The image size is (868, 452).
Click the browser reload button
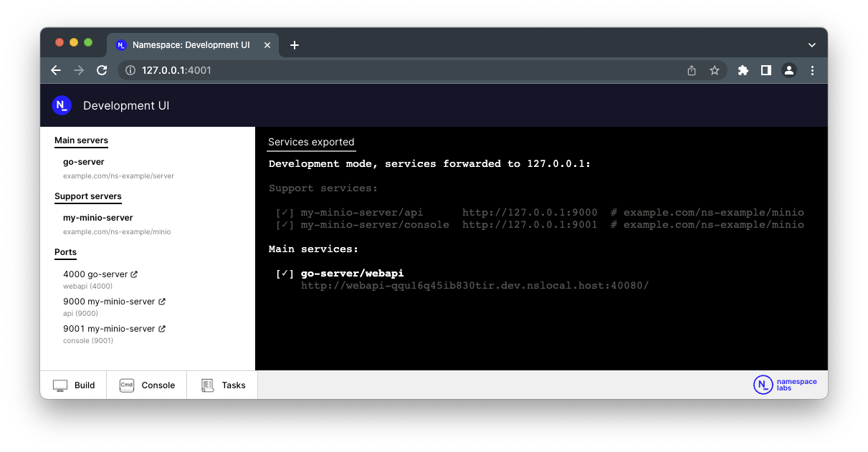point(102,70)
